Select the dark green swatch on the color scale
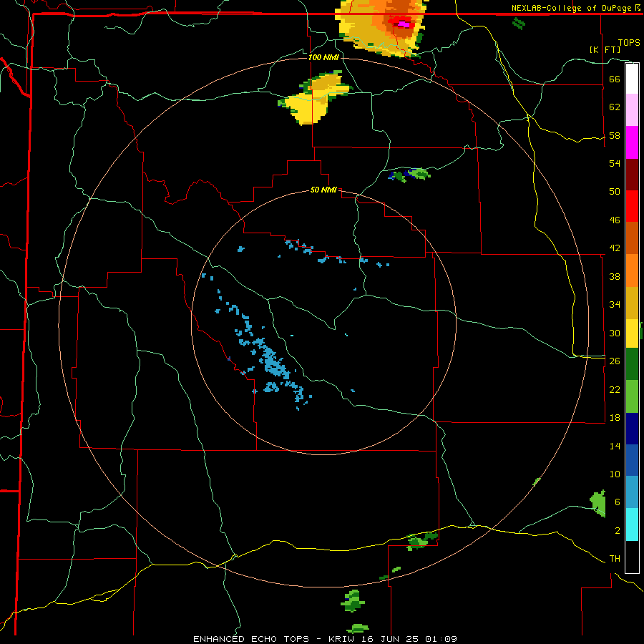644x644 pixels. (632, 364)
